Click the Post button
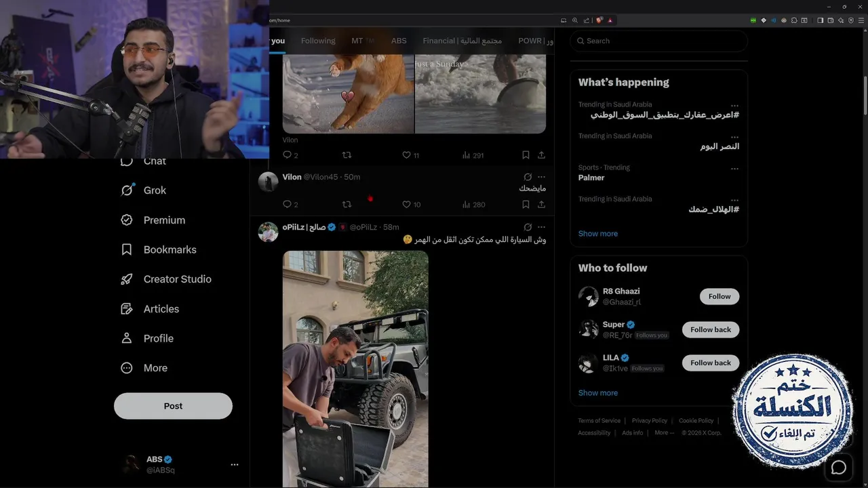 point(173,406)
